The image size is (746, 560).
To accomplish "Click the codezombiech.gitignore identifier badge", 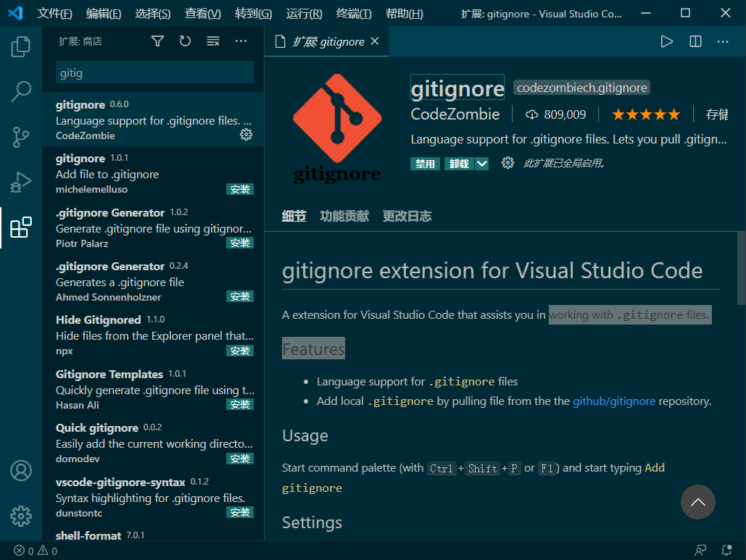I will 582,88.
